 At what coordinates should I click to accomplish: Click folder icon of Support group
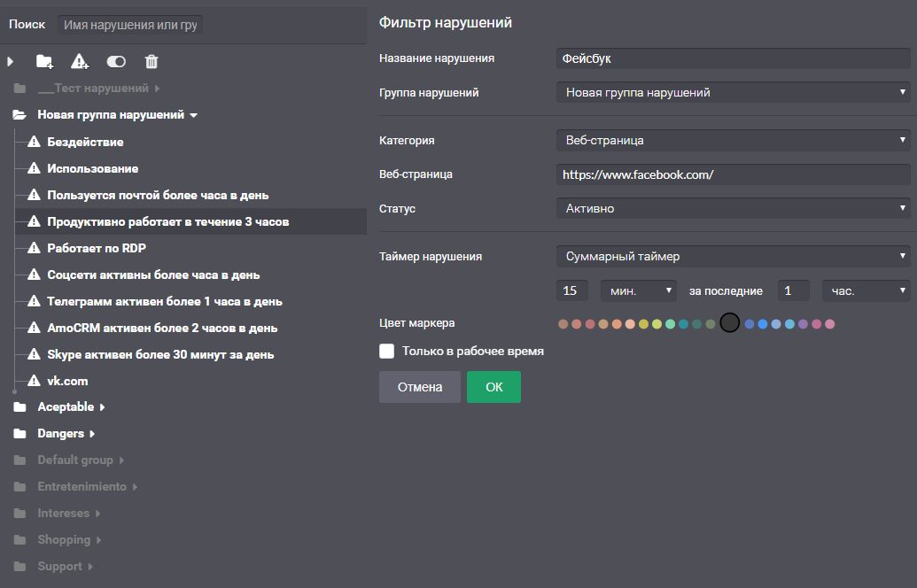(x=19, y=567)
